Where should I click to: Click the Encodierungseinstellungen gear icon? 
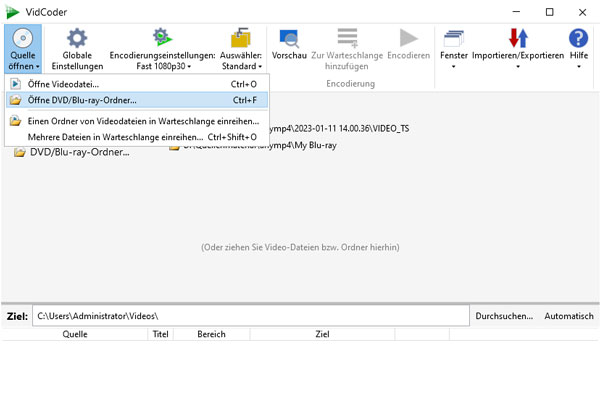(162, 37)
